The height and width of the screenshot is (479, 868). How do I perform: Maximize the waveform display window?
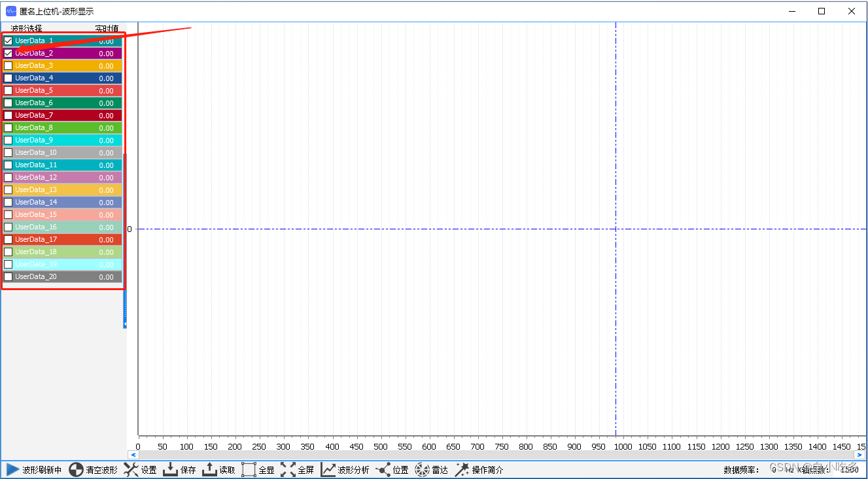click(x=822, y=11)
